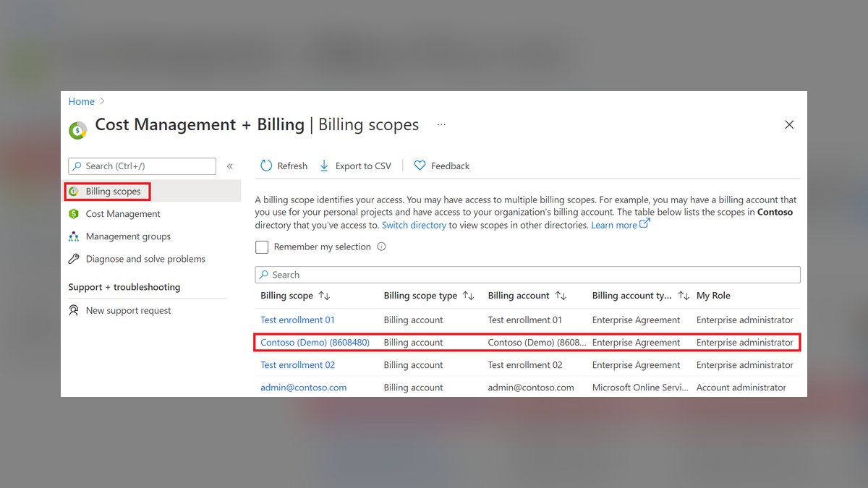
Task: Open Cost Management from the sidebar
Action: pyautogui.click(x=123, y=214)
